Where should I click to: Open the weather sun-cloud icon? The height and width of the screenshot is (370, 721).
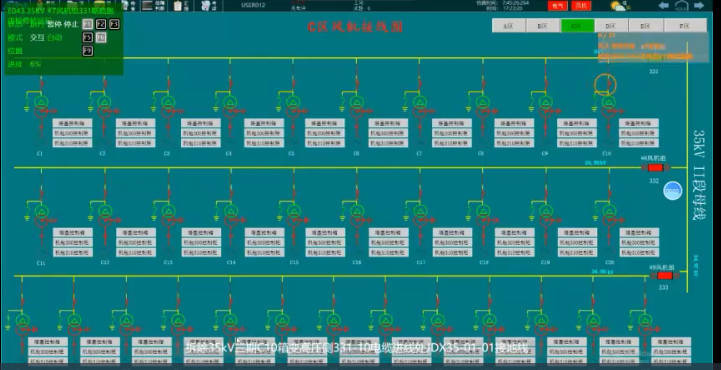click(x=618, y=6)
